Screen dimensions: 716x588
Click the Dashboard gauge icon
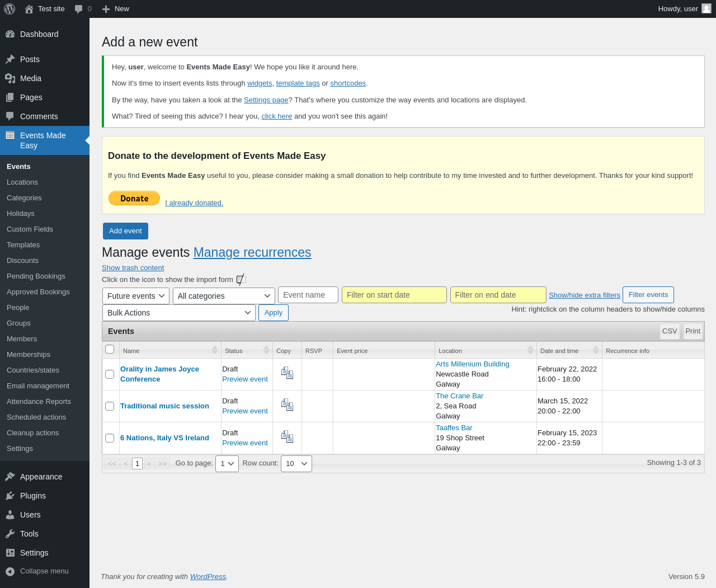[10, 34]
